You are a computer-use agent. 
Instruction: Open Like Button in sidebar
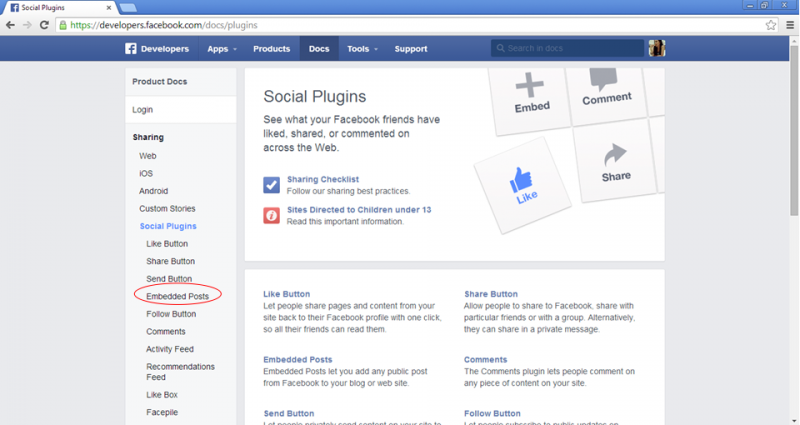point(167,244)
